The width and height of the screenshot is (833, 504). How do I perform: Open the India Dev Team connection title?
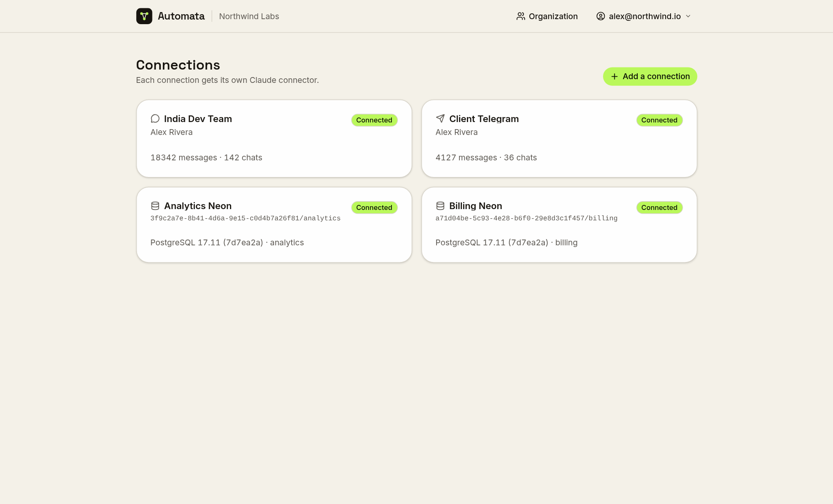pyautogui.click(x=198, y=119)
